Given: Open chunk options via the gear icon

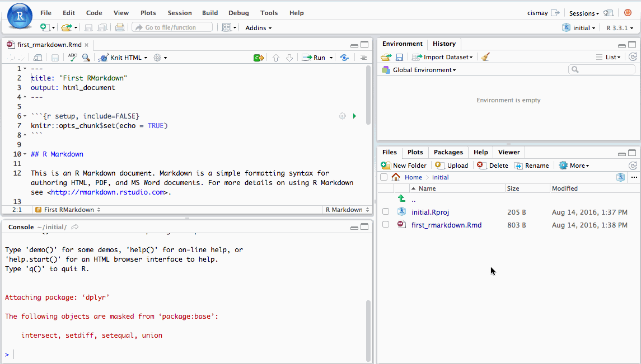Looking at the screenshot, I should coord(342,116).
